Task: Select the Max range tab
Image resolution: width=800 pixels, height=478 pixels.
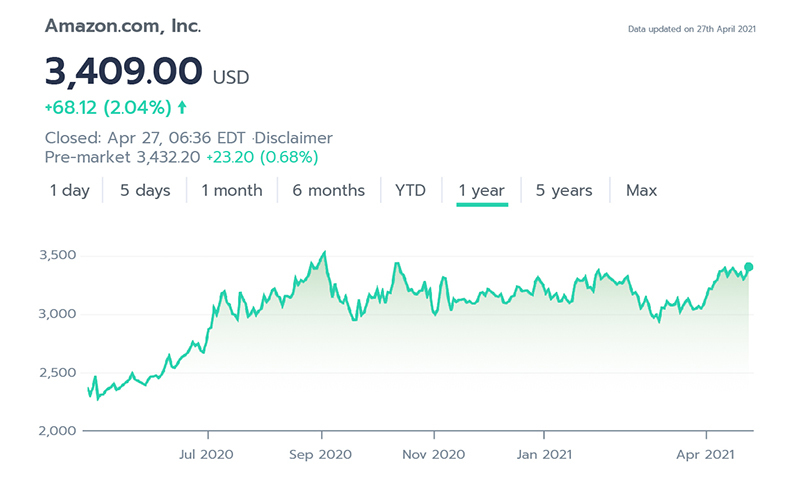Action: point(641,191)
